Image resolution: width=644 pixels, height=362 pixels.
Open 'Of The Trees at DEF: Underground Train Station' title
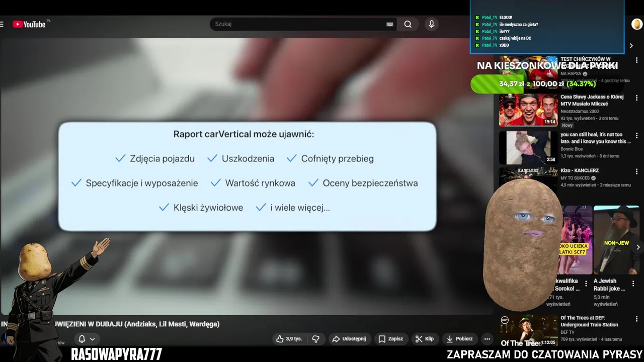tap(590, 321)
